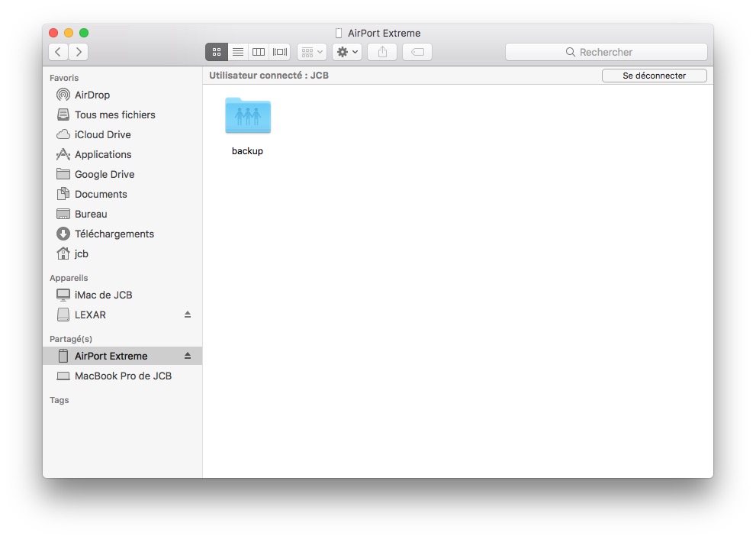Eject the LEXAR drive
Screen dimensions: 756x539
[188, 315]
